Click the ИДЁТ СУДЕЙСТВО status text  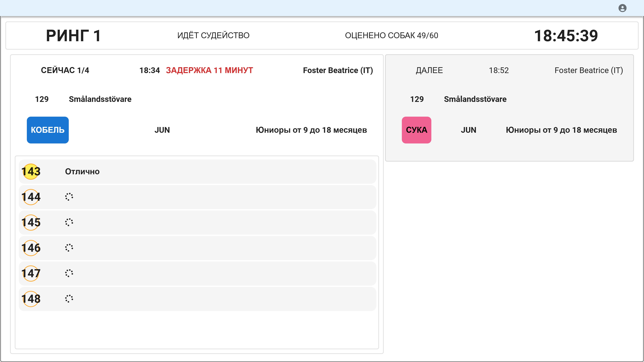pyautogui.click(x=213, y=36)
